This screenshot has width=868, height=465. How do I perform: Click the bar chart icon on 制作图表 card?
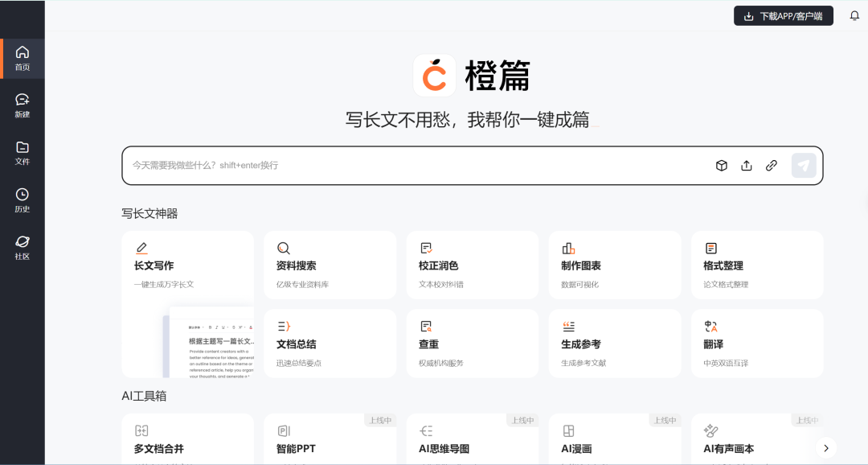pyautogui.click(x=568, y=248)
